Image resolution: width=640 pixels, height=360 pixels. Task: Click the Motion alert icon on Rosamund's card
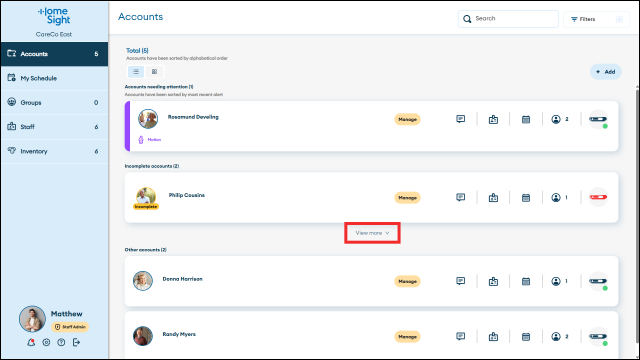(x=141, y=140)
